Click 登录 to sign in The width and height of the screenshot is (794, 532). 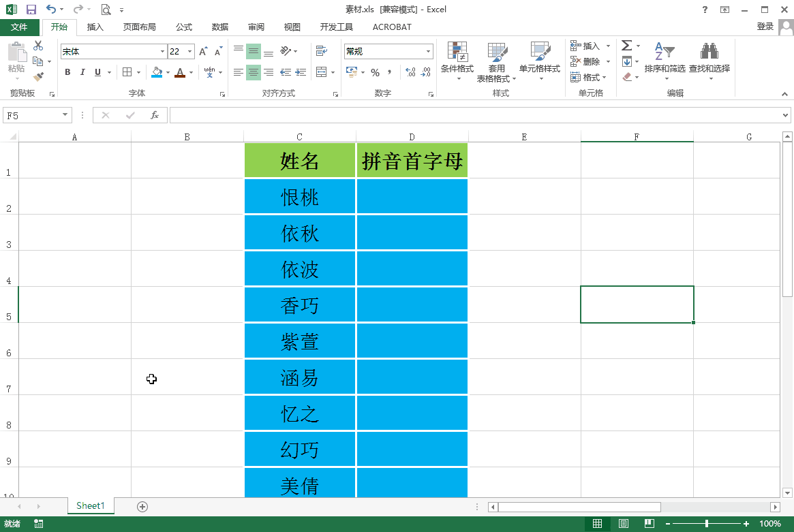[765, 27]
